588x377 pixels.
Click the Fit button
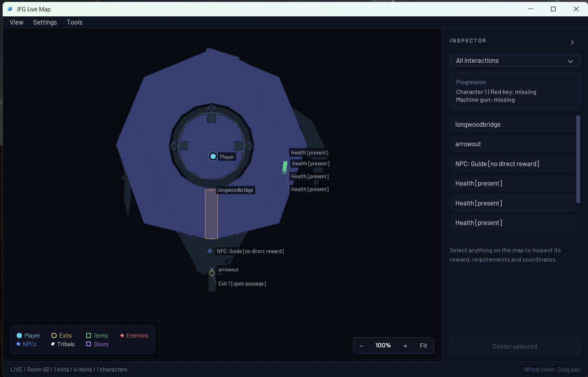(x=423, y=346)
